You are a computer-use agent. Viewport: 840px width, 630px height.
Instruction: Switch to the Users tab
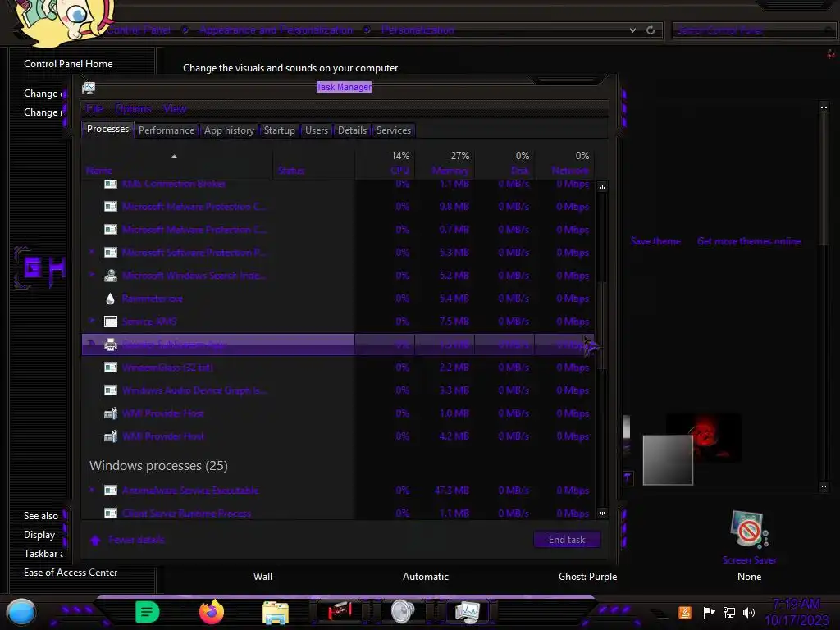(317, 130)
